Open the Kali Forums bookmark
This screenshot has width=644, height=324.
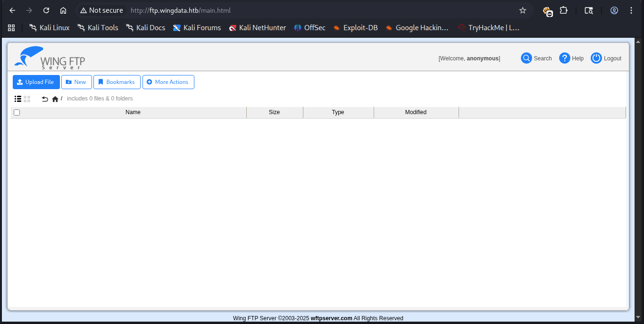coord(197,28)
